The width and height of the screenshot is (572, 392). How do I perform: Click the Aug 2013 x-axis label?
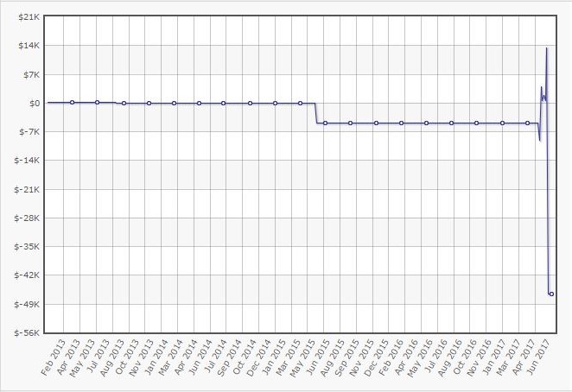click(x=114, y=357)
